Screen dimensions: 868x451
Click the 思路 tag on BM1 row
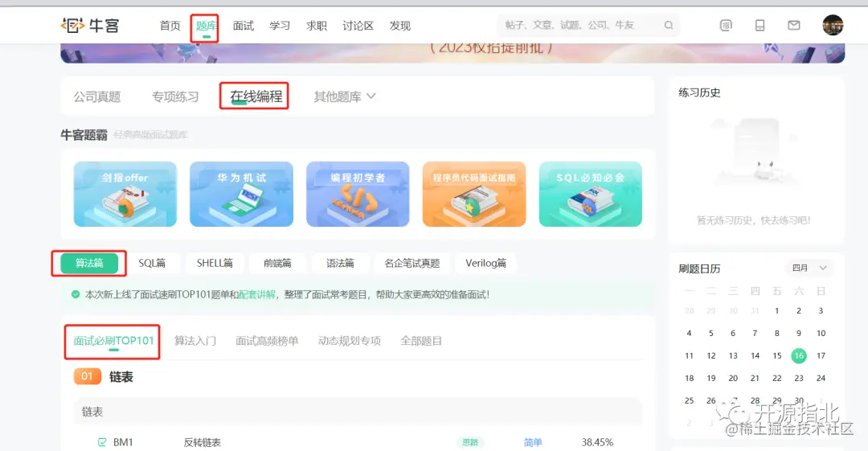click(x=470, y=442)
